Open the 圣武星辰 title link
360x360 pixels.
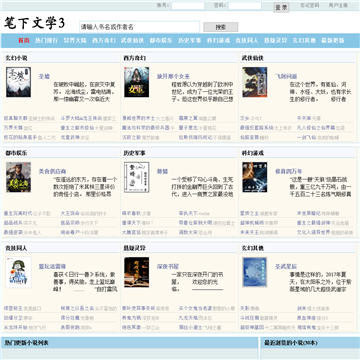286,266
